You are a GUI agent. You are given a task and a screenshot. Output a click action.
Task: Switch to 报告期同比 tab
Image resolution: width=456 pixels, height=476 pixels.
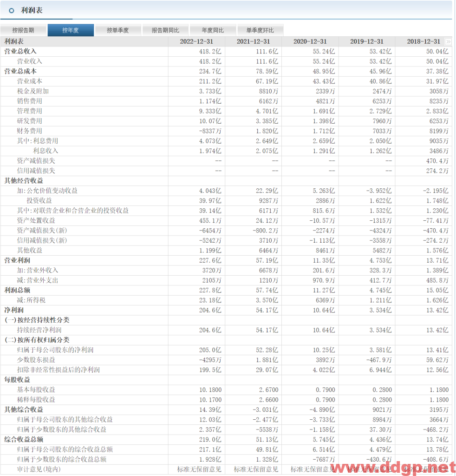(165, 30)
